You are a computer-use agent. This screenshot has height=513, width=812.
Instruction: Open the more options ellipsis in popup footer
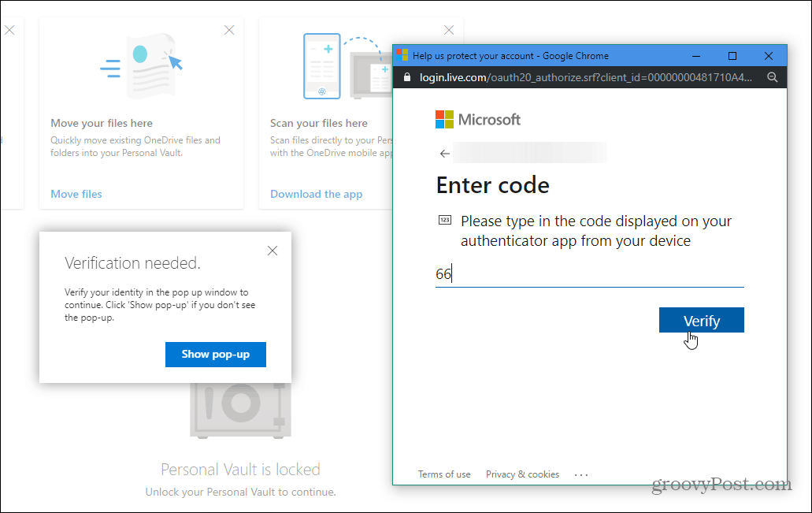coord(581,474)
